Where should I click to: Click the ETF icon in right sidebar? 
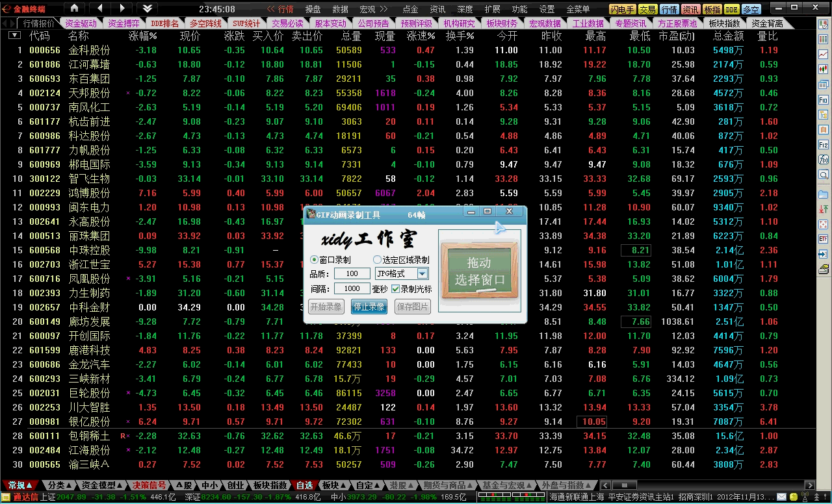[824, 239]
